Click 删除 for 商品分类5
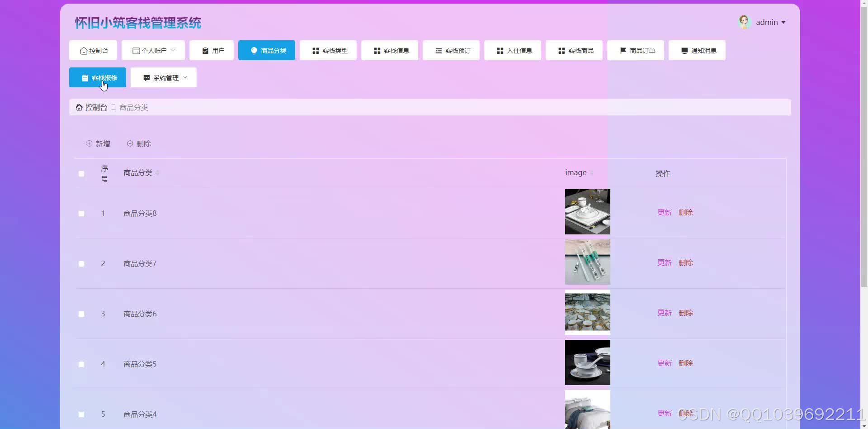The width and height of the screenshot is (868, 429). coord(686,363)
